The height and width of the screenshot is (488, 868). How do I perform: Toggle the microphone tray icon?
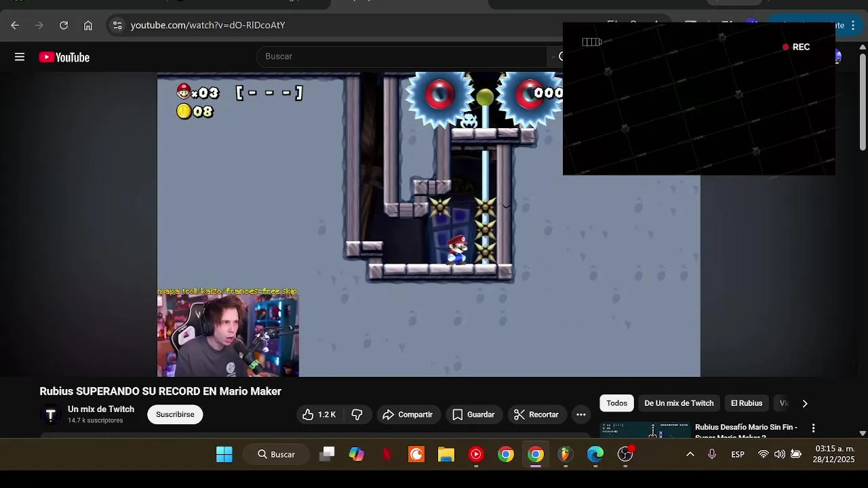coord(712,454)
